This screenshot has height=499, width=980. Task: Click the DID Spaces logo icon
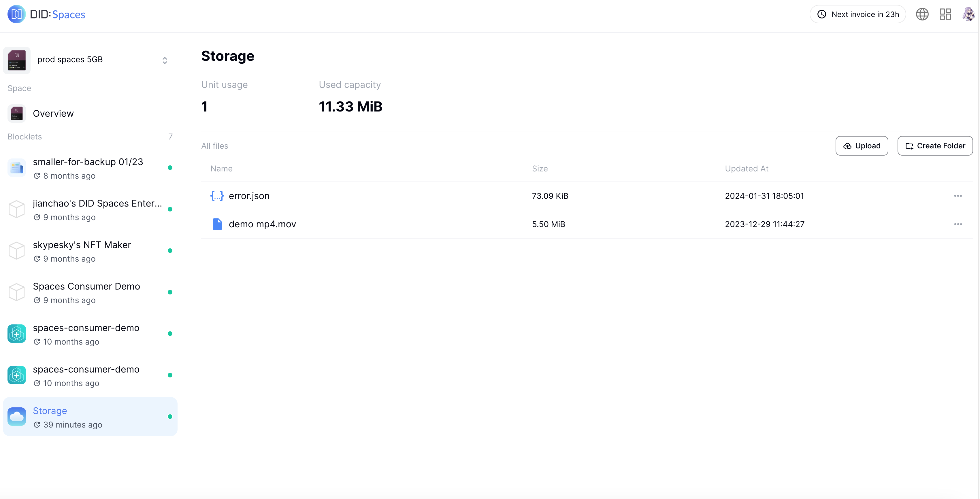pyautogui.click(x=16, y=14)
